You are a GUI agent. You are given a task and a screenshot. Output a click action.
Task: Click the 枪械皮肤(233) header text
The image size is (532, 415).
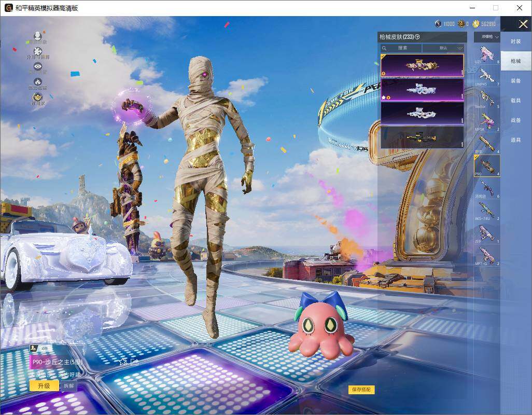tap(397, 37)
